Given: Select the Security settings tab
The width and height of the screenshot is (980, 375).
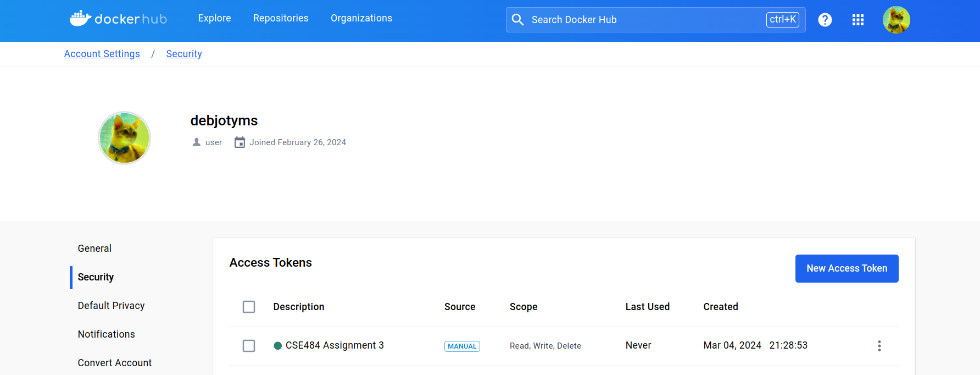Looking at the screenshot, I should point(96,277).
